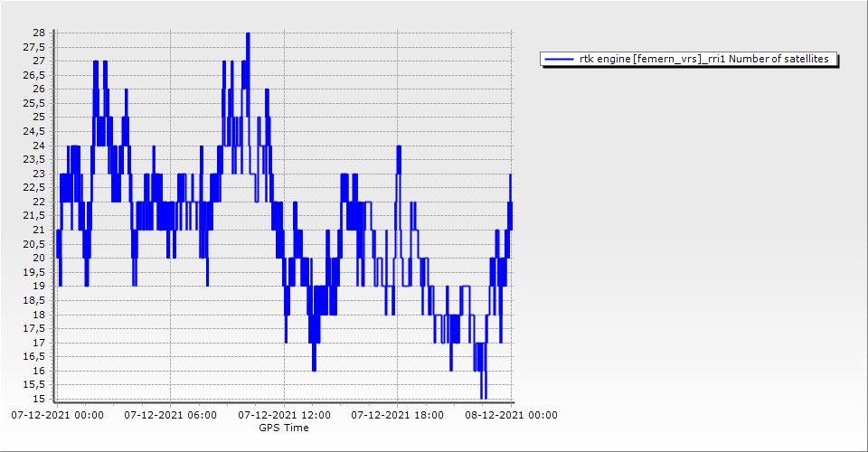Click the 'GPS Time' axis title
Viewport: 868px width, 452px height.
pos(284,428)
